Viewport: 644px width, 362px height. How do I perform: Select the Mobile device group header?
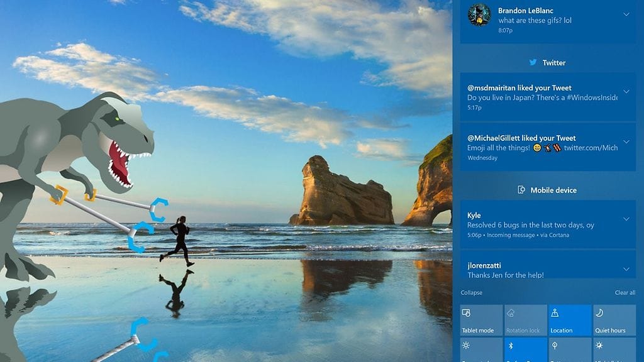click(553, 190)
